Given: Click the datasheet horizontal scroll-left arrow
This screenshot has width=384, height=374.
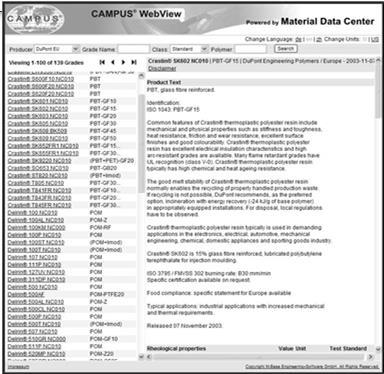Looking at the screenshot, I should pos(149,357).
